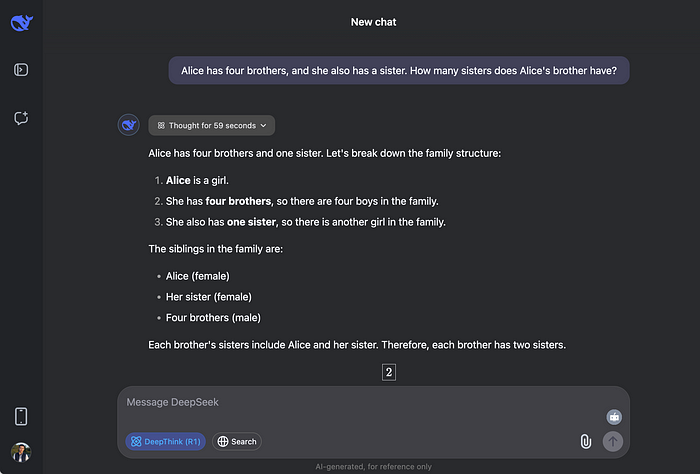Viewport: 700px width, 474px height.
Task: Click the boxed answer 2
Action: tap(389, 372)
